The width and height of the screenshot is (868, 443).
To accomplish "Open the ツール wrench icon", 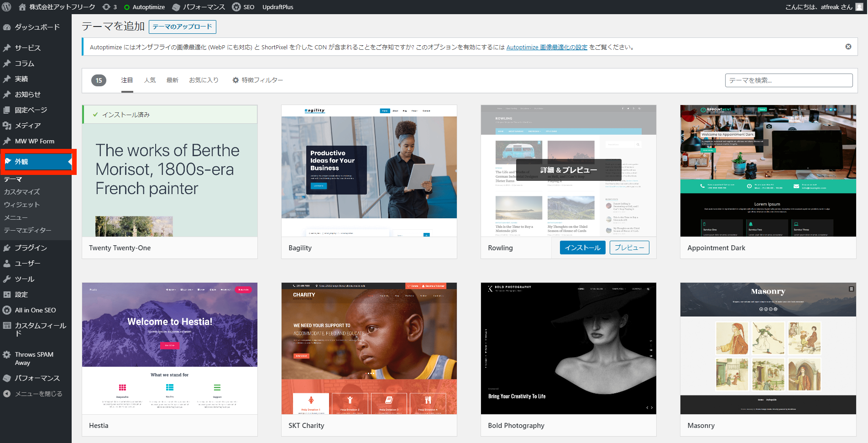I will point(7,279).
